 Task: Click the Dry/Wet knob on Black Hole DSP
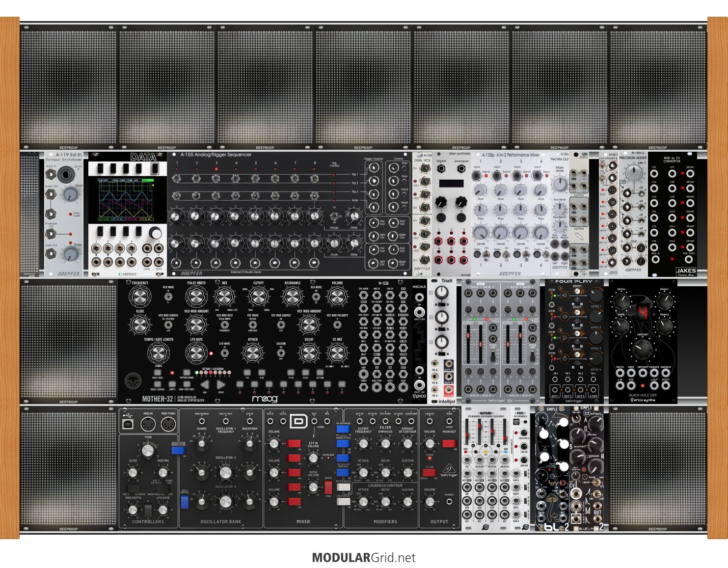point(643,349)
